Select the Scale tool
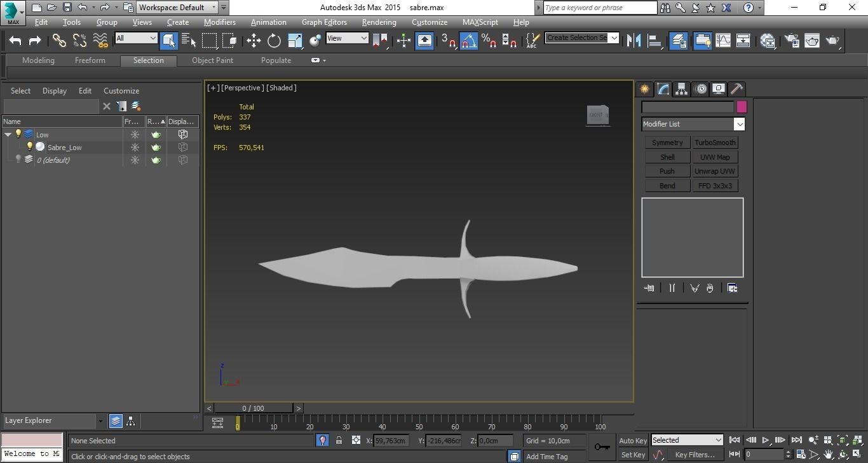Viewport: 868px width, 463px height. click(295, 41)
